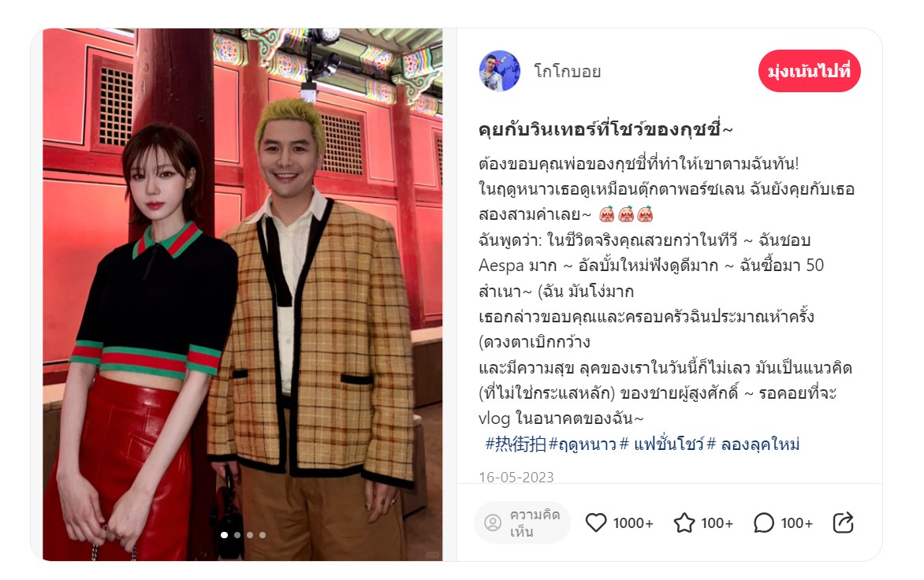Jump to the fourth photo dot

(263, 534)
